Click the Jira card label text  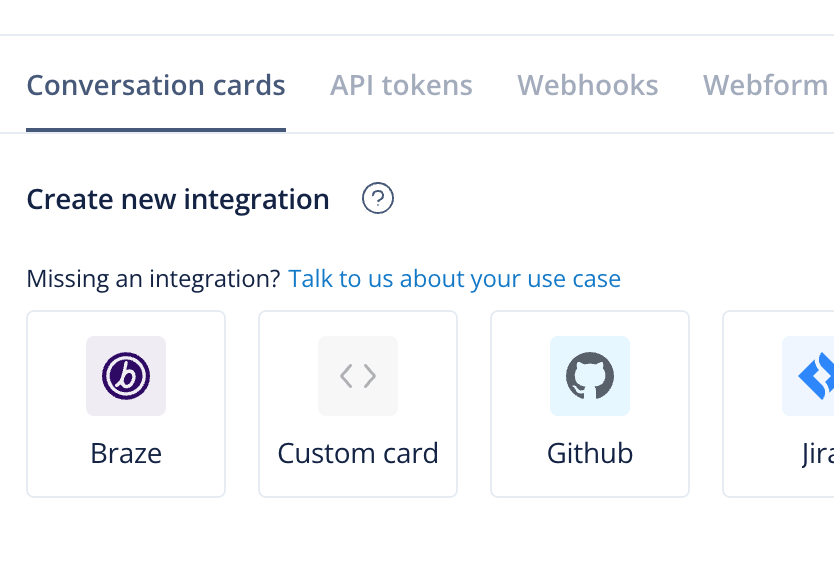tap(818, 453)
